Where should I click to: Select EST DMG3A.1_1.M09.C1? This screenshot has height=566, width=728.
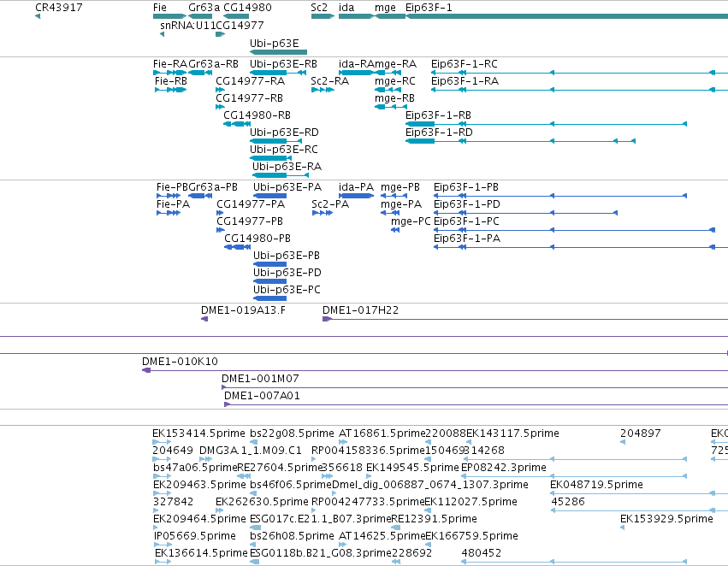pyautogui.click(x=251, y=451)
